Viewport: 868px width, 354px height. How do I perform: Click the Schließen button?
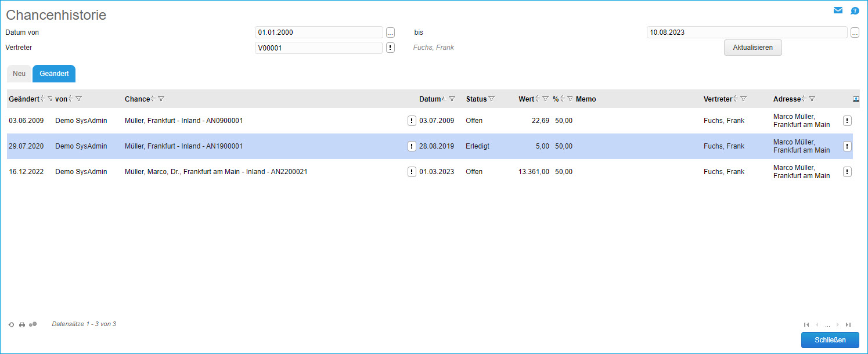(830, 340)
